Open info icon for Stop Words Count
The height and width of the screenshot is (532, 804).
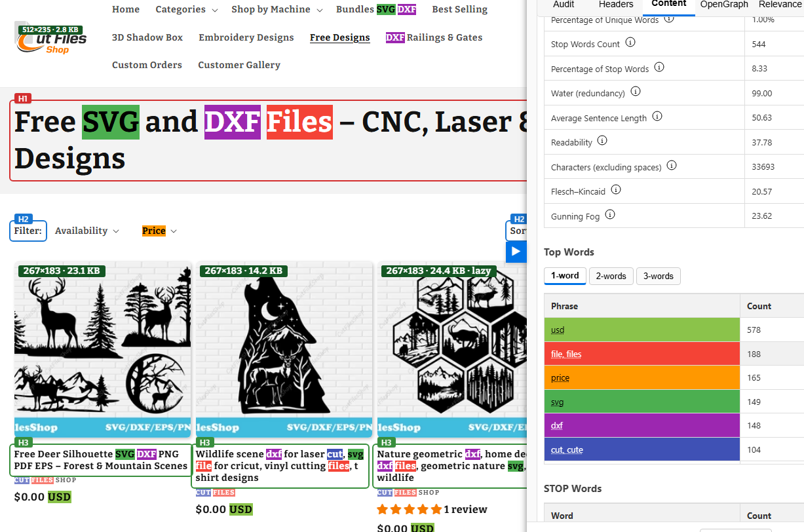630,43
